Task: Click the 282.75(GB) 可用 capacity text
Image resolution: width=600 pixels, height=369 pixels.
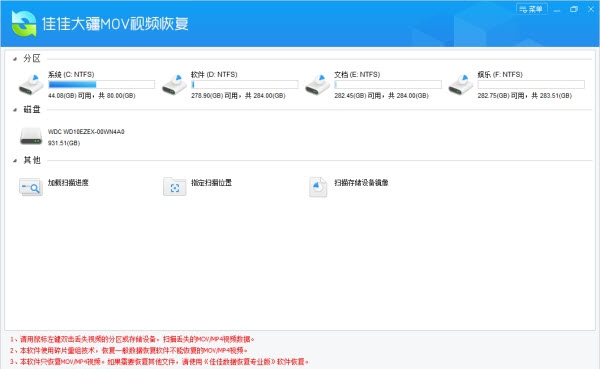Action: 525,96
